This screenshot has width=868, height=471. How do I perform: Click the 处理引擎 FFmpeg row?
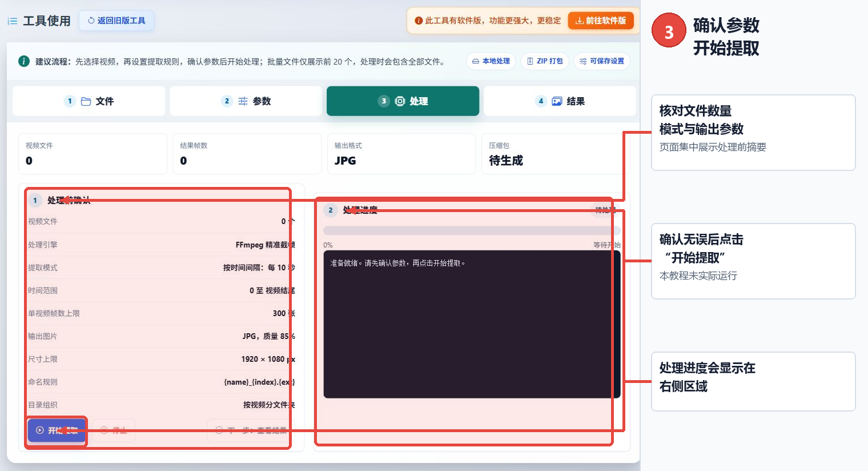(x=162, y=245)
